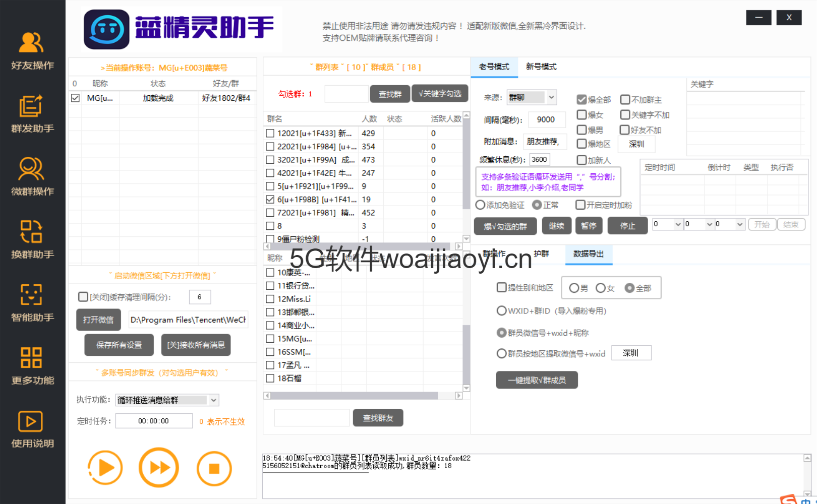Toggle the 爆全部 checkbox
The image size is (817, 504).
click(581, 100)
